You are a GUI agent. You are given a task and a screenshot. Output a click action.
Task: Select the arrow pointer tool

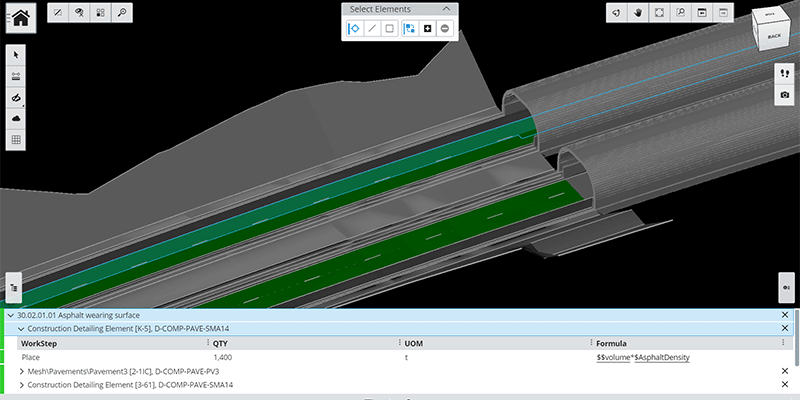pos(16,54)
